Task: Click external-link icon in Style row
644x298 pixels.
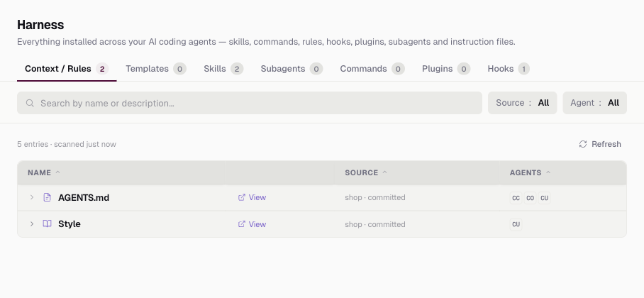Action: [x=241, y=224]
